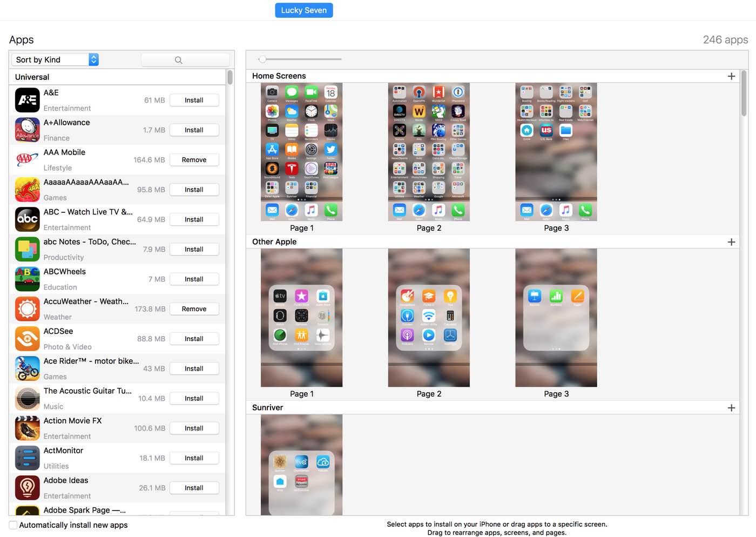Click the apps search field

tap(185, 60)
